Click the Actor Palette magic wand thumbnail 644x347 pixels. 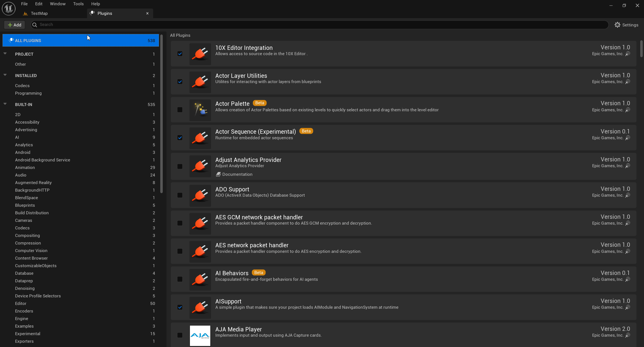[200, 110]
